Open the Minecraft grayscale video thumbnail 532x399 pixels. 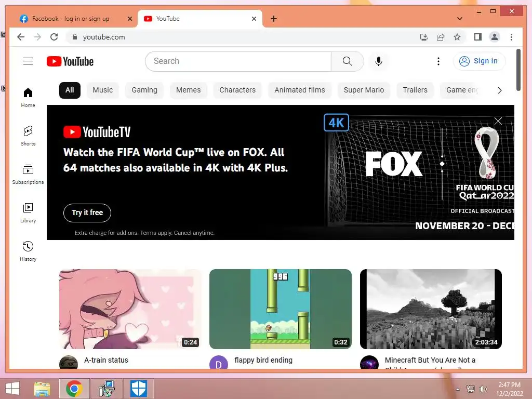click(431, 309)
